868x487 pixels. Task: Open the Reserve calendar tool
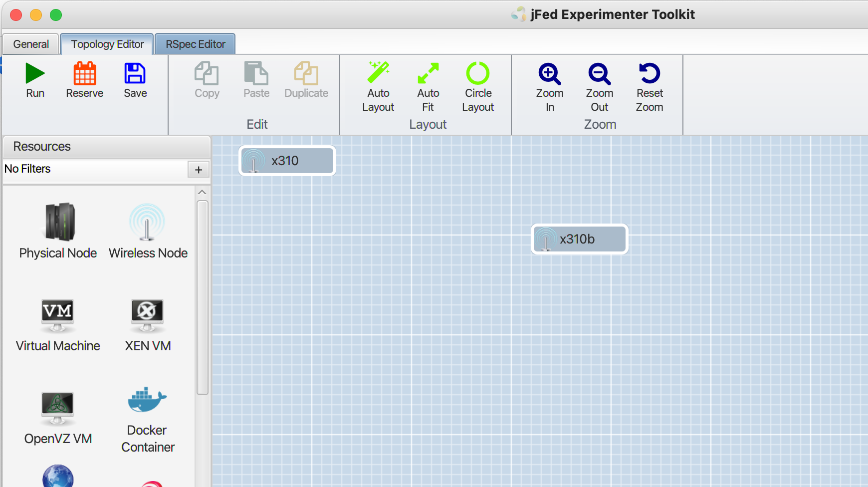point(84,74)
